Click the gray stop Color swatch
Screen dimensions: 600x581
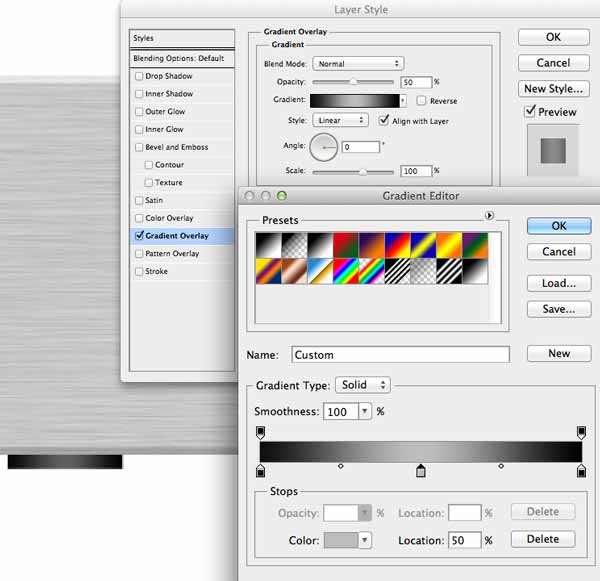click(x=341, y=540)
